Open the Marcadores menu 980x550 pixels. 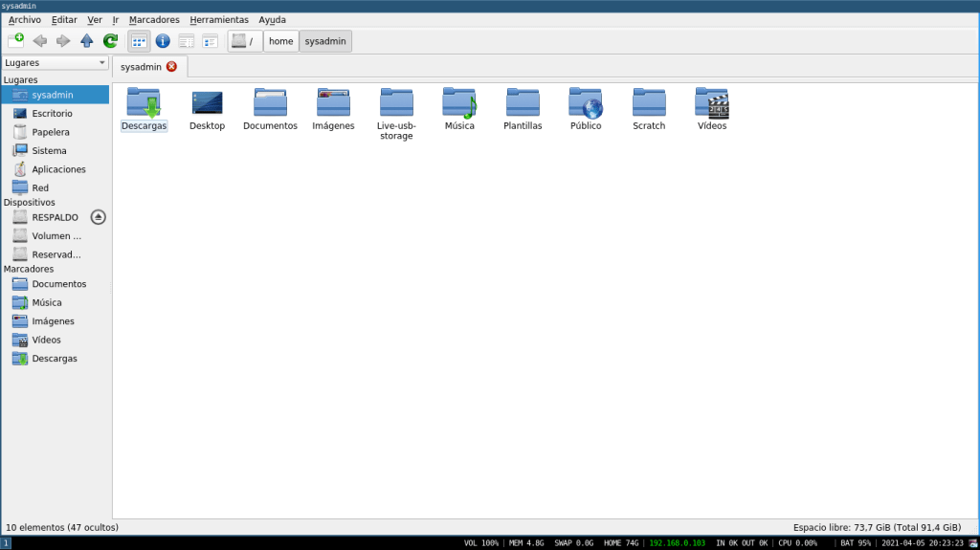point(154,19)
